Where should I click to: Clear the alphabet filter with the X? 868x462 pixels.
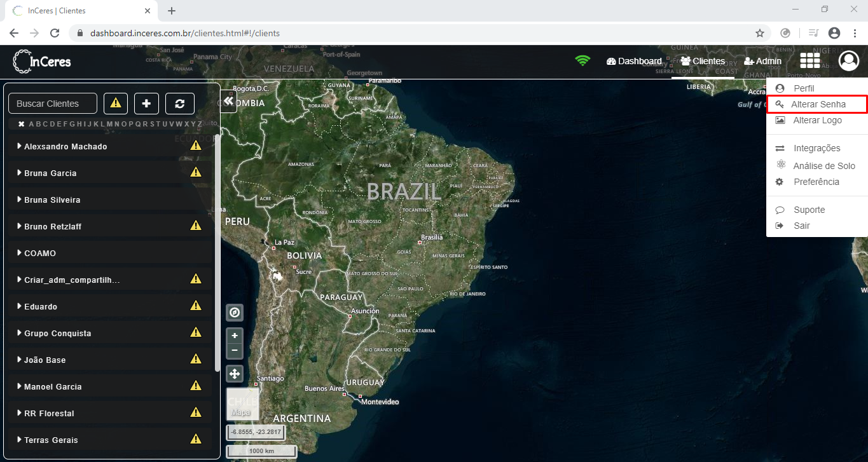pyautogui.click(x=21, y=124)
